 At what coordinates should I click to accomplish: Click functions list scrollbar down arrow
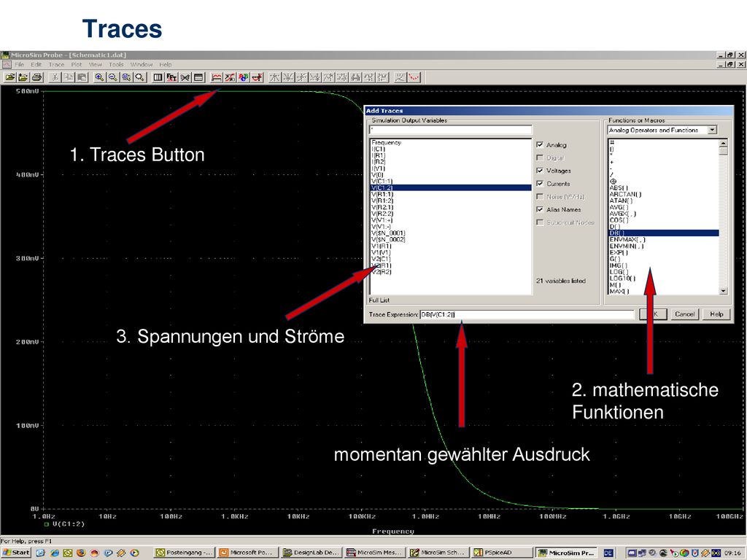[x=723, y=290]
